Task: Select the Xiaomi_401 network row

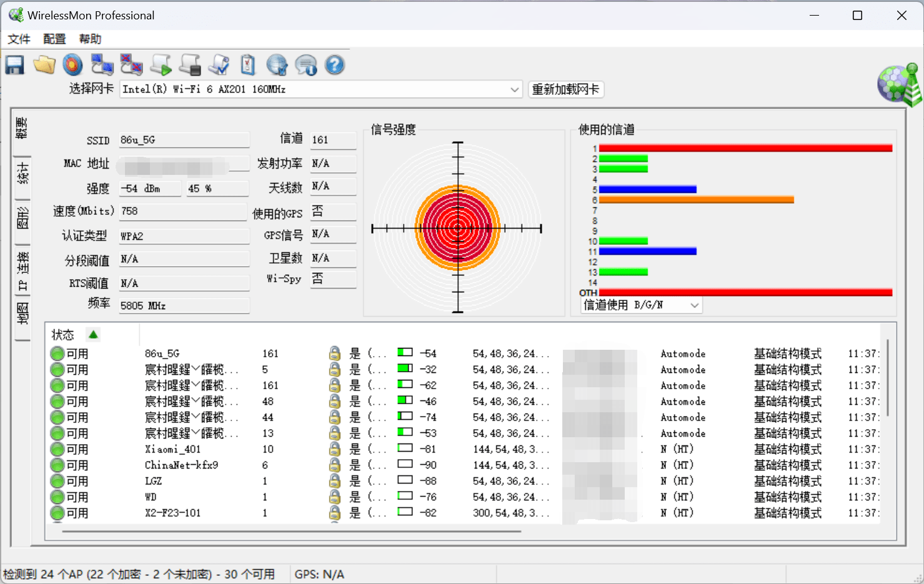Action: click(x=173, y=449)
